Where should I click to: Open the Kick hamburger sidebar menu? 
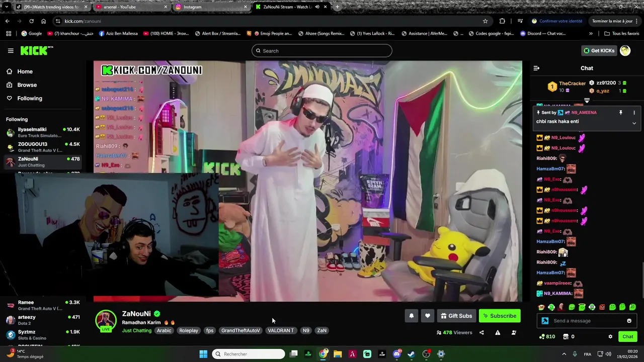pyautogui.click(x=11, y=51)
